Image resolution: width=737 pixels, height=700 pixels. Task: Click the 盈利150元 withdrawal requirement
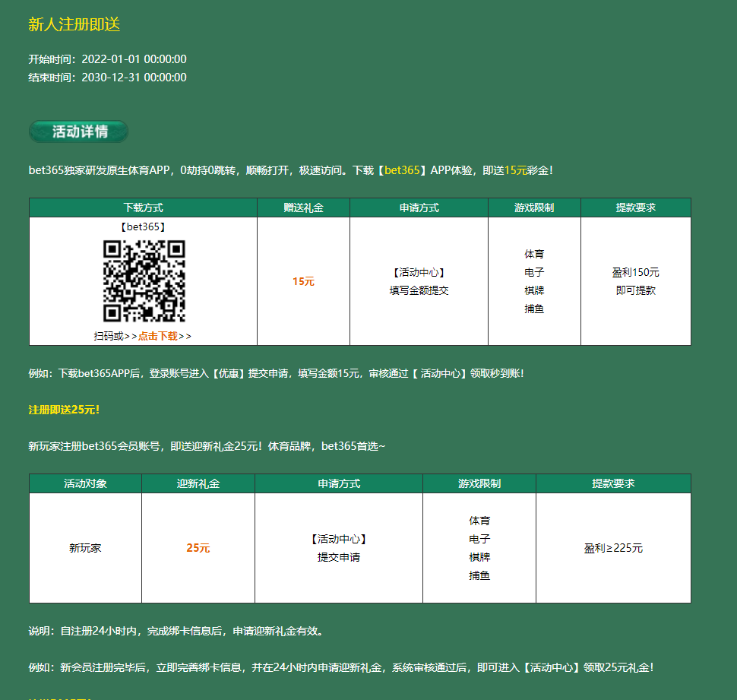click(636, 272)
